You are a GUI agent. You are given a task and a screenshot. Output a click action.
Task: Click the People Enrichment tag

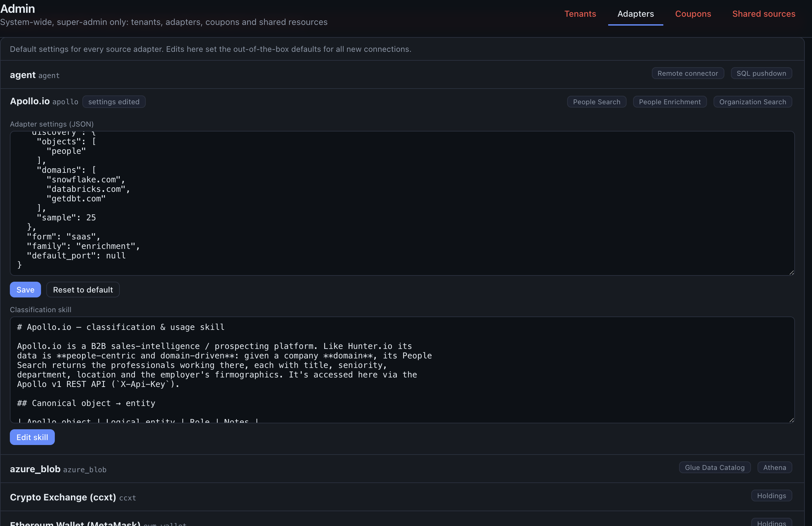670,102
